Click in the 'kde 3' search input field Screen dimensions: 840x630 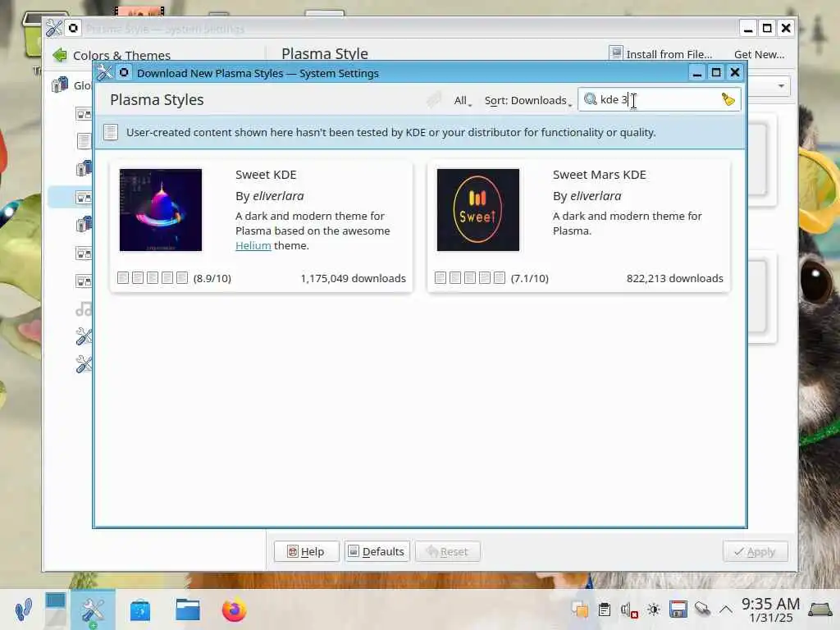[659, 99]
